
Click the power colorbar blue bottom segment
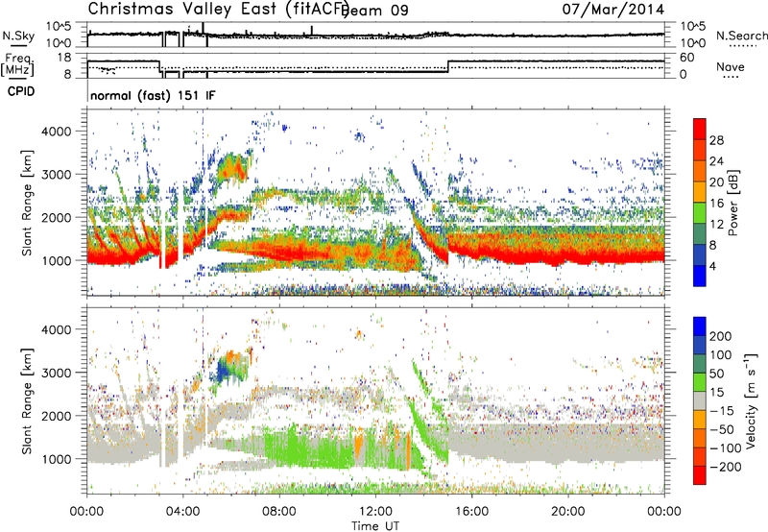700,276
